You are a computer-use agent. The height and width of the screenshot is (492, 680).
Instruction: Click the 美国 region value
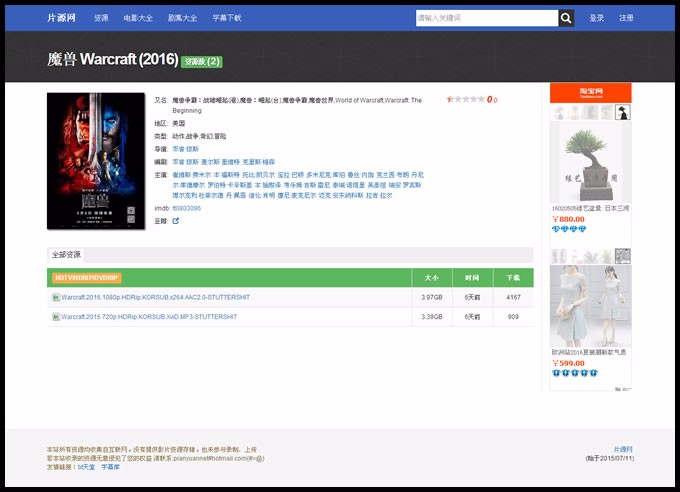pos(179,123)
